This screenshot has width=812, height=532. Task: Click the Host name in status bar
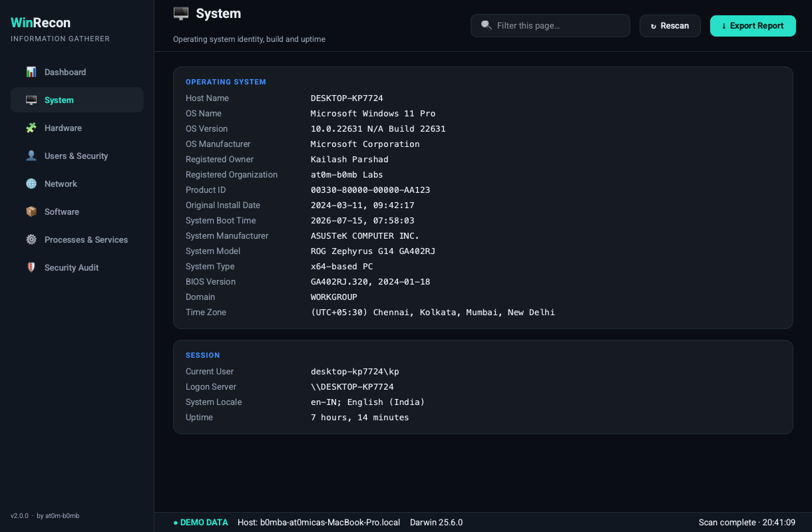pos(319,523)
